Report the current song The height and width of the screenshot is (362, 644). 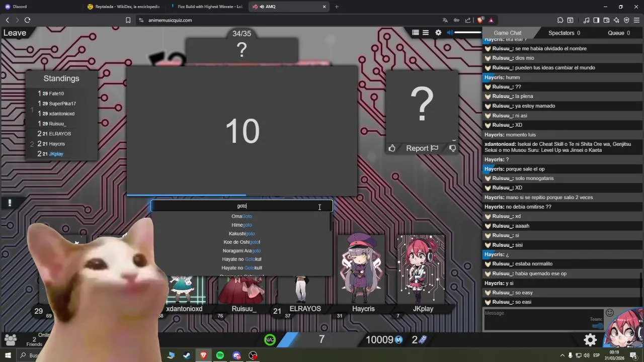[x=422, y=148]
